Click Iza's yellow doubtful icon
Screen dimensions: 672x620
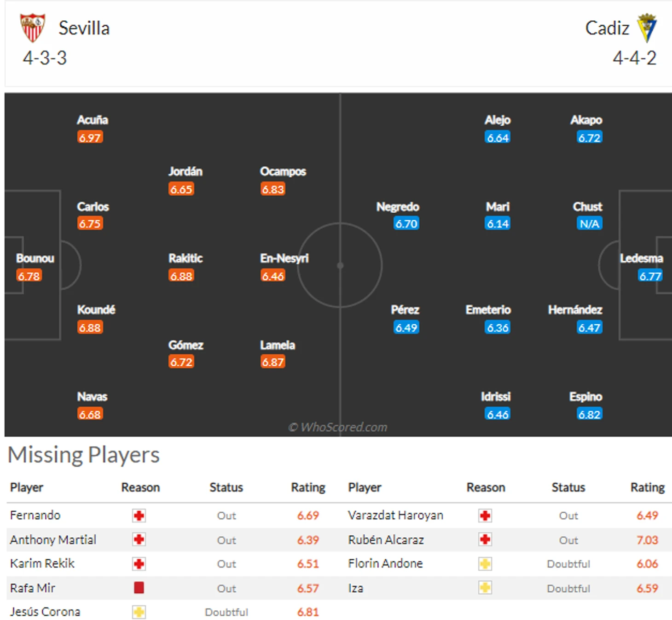tap(485, 588)
